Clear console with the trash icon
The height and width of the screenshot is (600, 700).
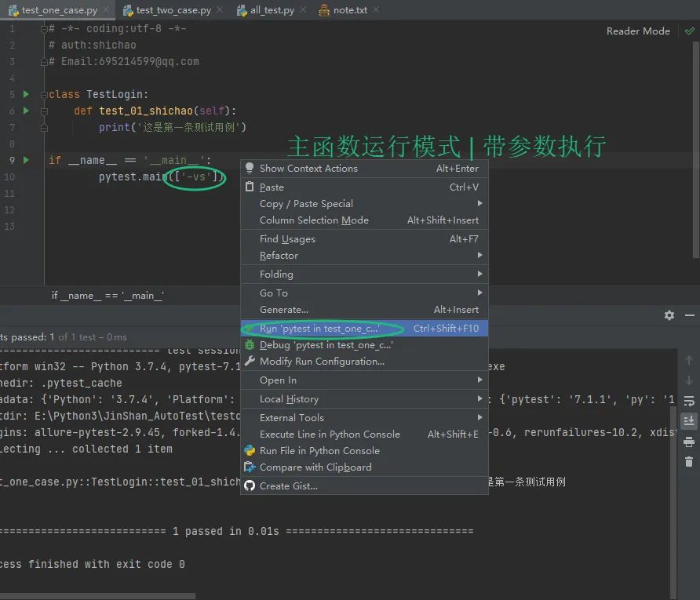[x=689, y=462]
